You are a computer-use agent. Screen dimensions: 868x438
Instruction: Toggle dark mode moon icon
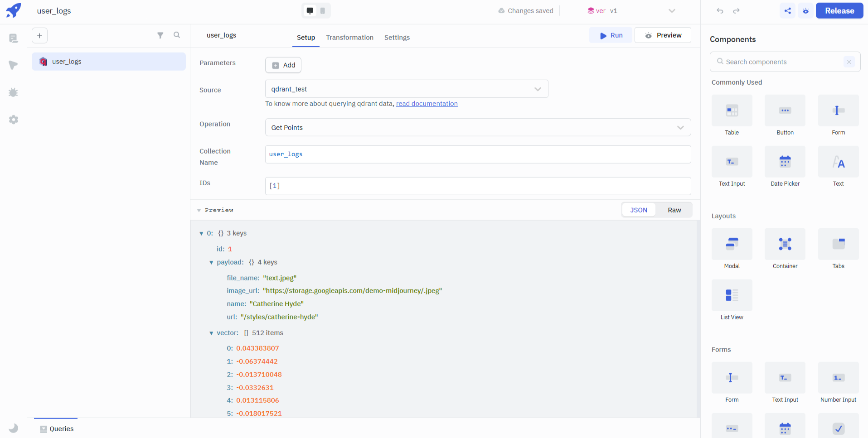[14, 428]
